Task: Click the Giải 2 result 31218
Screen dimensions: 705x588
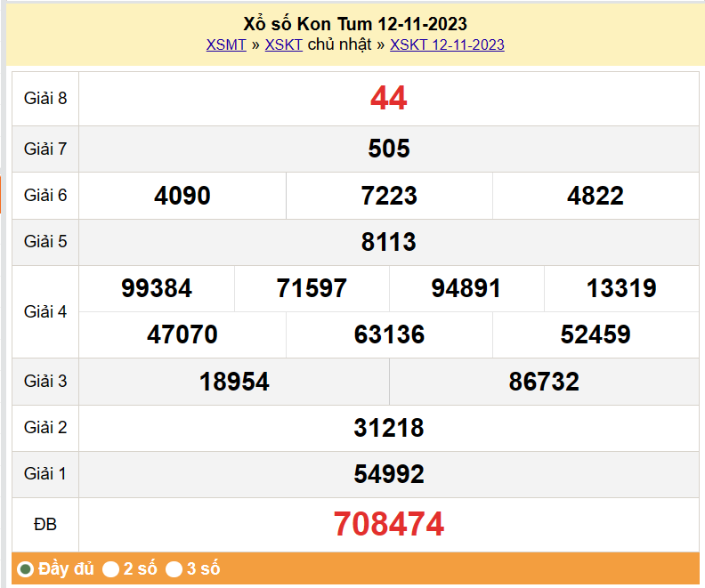Action: point(389,428)
